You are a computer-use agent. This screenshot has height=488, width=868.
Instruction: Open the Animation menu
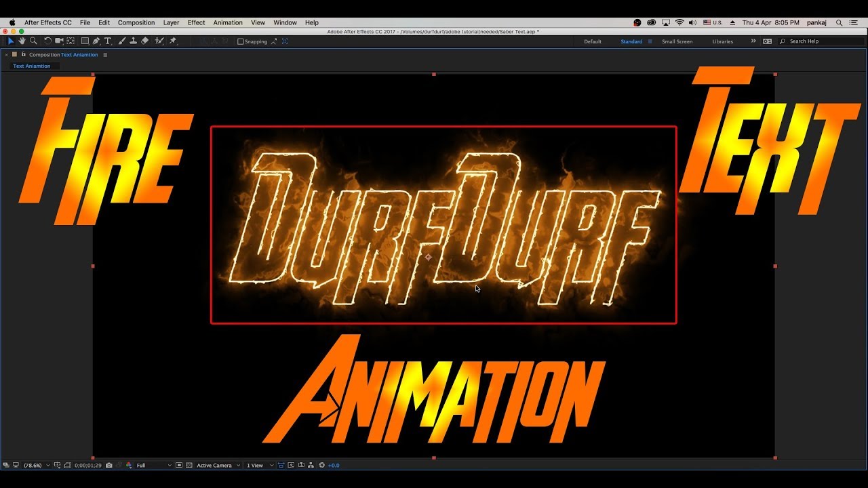pyautogui.click(x=228, y=22)
